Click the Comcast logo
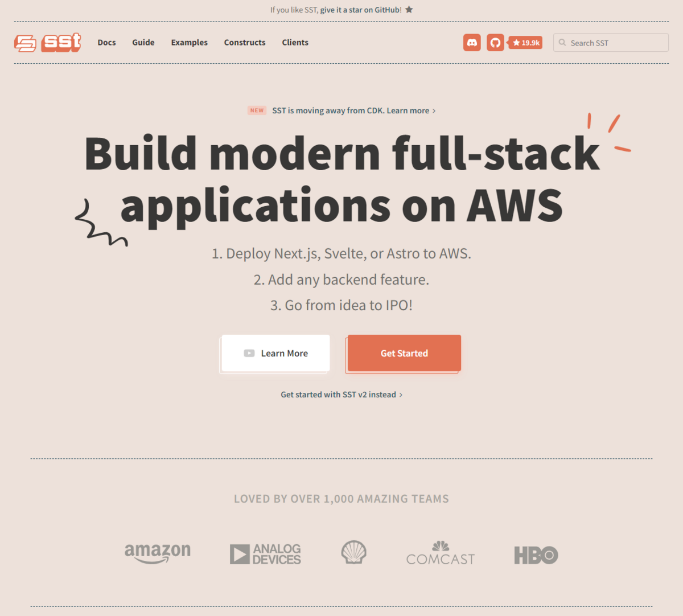Screen dimensions: 683x616 (441, 553)
